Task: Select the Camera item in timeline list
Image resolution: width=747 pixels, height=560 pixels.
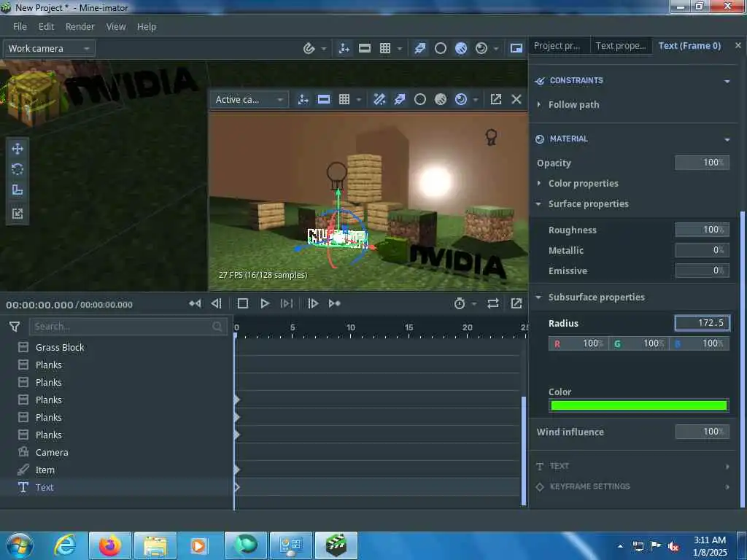Action: (52, 452)
